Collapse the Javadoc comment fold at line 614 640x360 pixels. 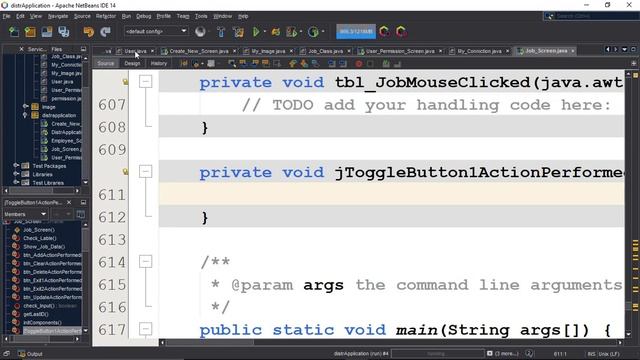145,261
